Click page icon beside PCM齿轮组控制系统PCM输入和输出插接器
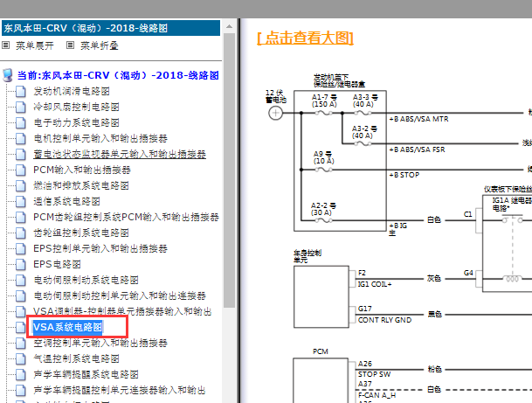 point(21,217)
